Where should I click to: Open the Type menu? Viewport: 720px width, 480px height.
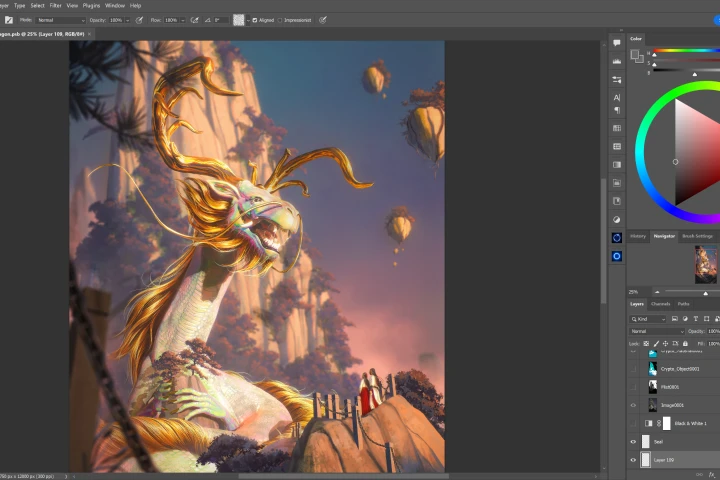point(19,6)
